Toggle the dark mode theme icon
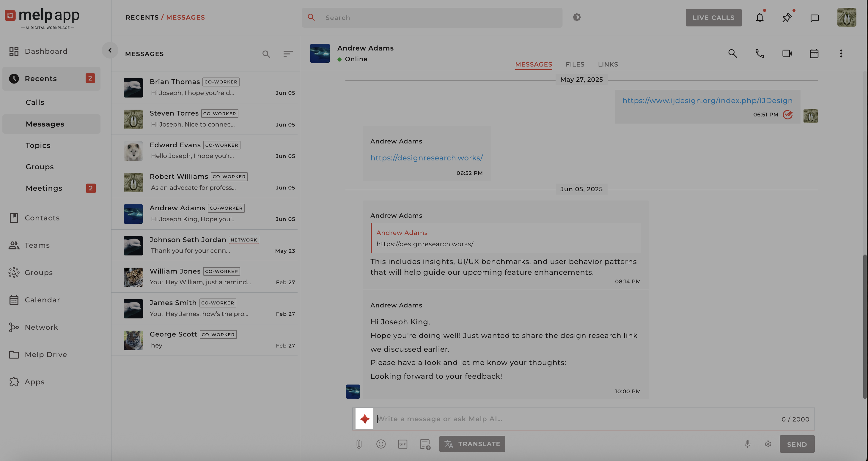Screen dimensions: 868x461 (576, 18)
